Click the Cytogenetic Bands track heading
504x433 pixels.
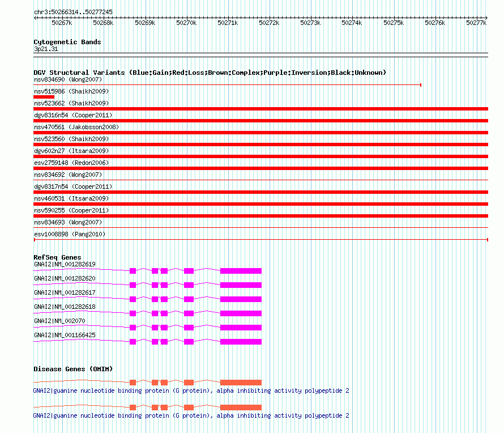[67, 42]
